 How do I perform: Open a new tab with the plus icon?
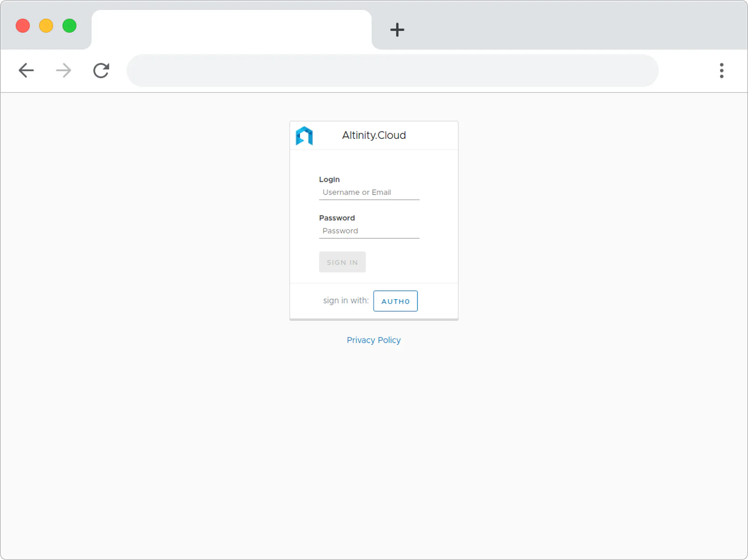coord(397,30)
